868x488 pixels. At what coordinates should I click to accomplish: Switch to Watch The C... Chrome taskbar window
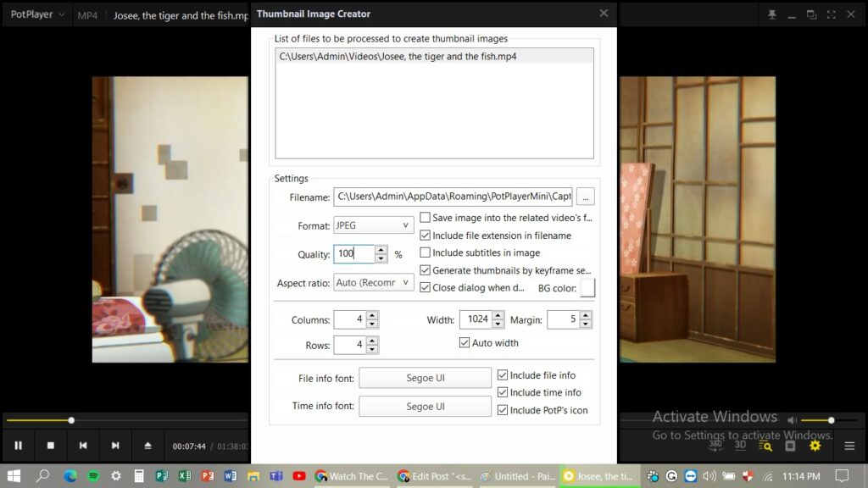point(352,476)
